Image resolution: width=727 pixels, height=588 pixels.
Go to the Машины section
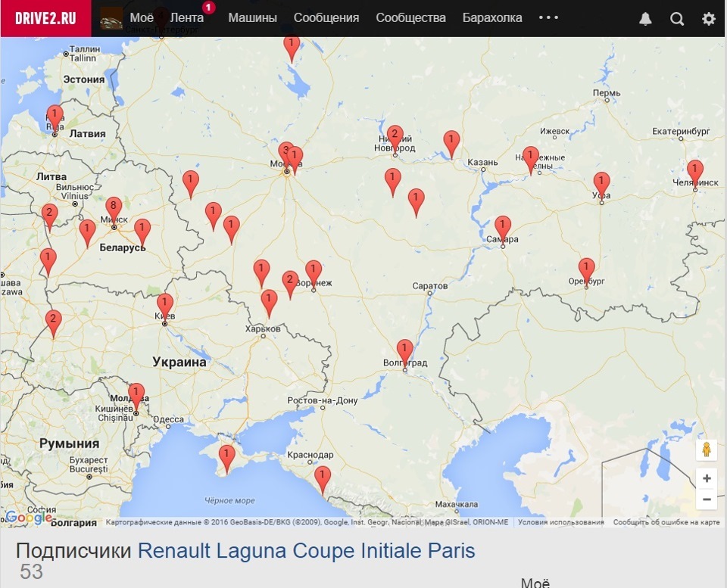[253, 17]
